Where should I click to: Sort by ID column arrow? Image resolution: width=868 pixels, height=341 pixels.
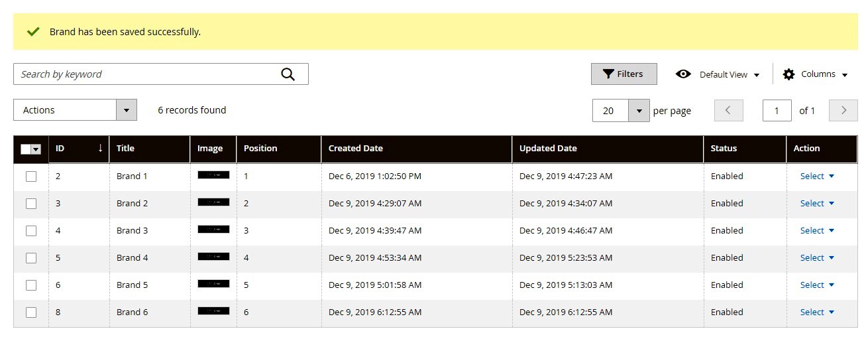[100, 149]
